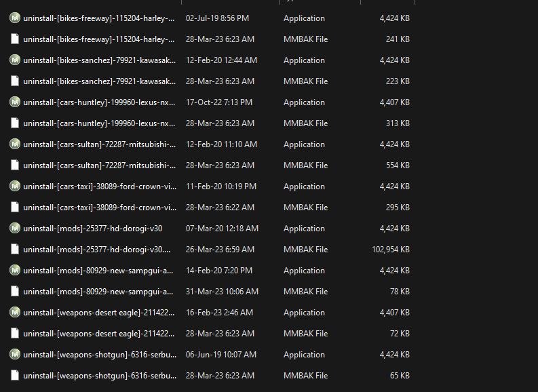Click the date 31-Mar-23 10:06 AM

pyautogui.click(x=222, y=292)
